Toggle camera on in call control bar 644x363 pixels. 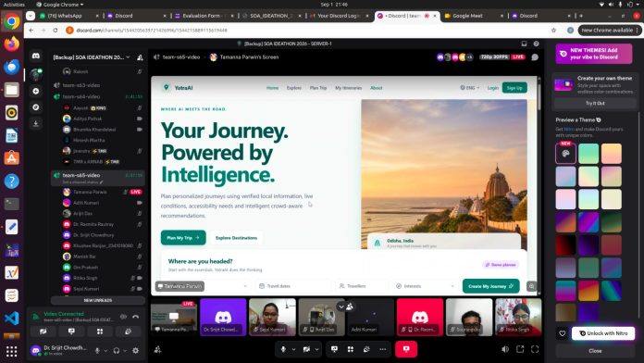(x=306, y=349)
